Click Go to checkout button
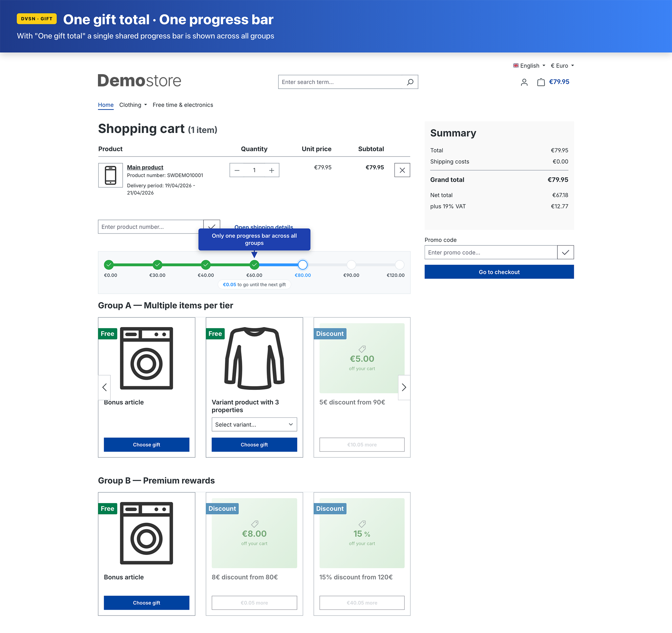This screenshot has height=633, width=672. point(499,272)
